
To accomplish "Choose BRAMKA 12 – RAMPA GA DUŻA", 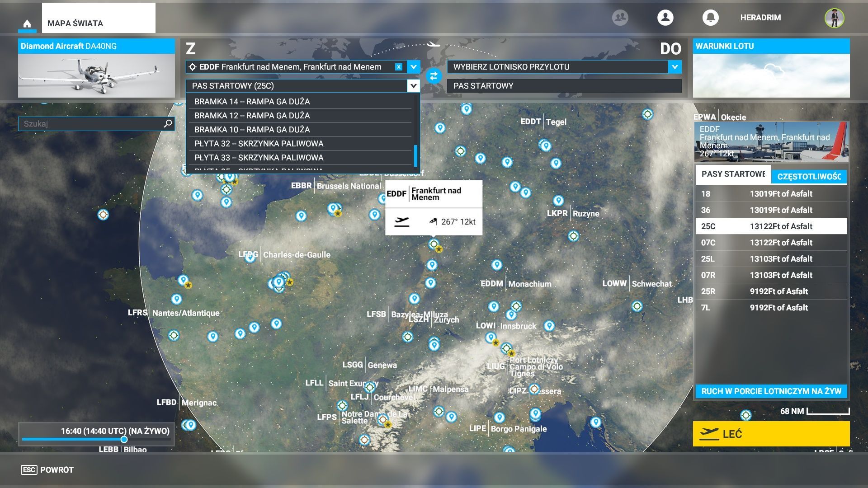I will coord(300,116).
